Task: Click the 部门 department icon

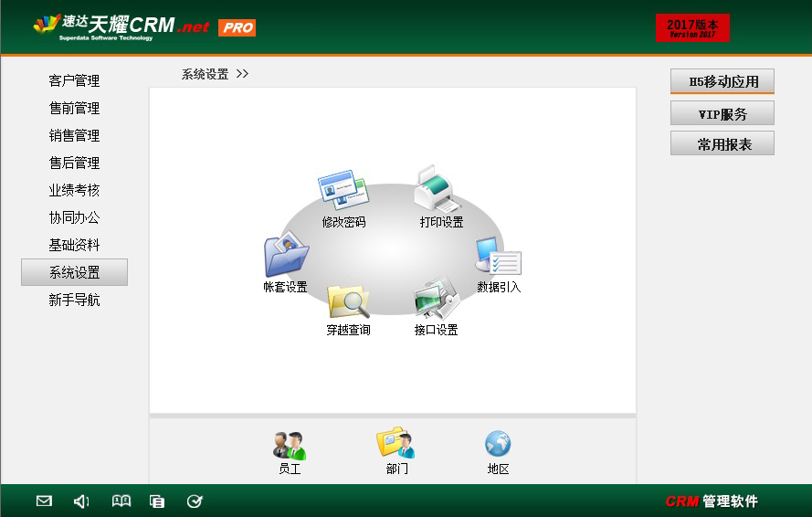Action: [x=396, y=444]
